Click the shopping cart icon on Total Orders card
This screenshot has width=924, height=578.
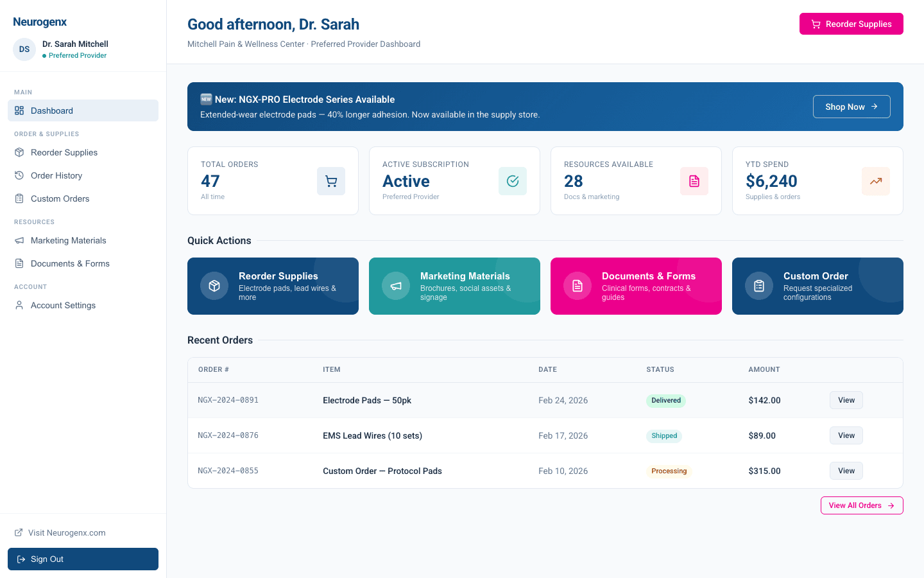click(x=331, y=181)
